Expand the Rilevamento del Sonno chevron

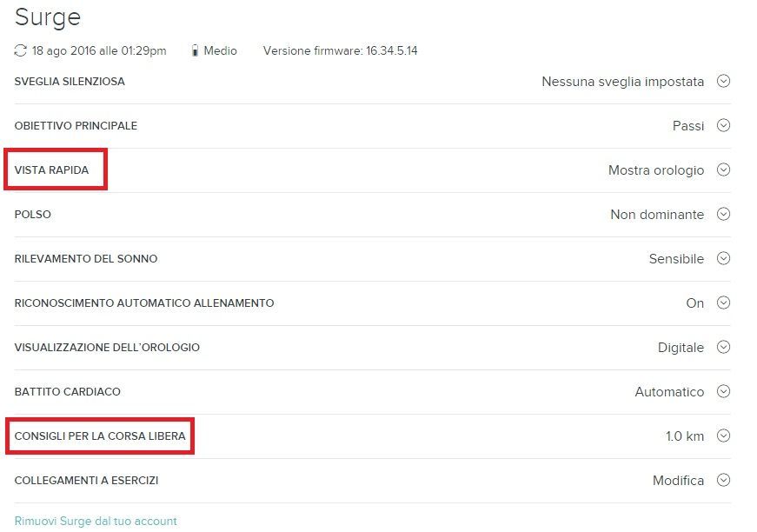[723, 258]
